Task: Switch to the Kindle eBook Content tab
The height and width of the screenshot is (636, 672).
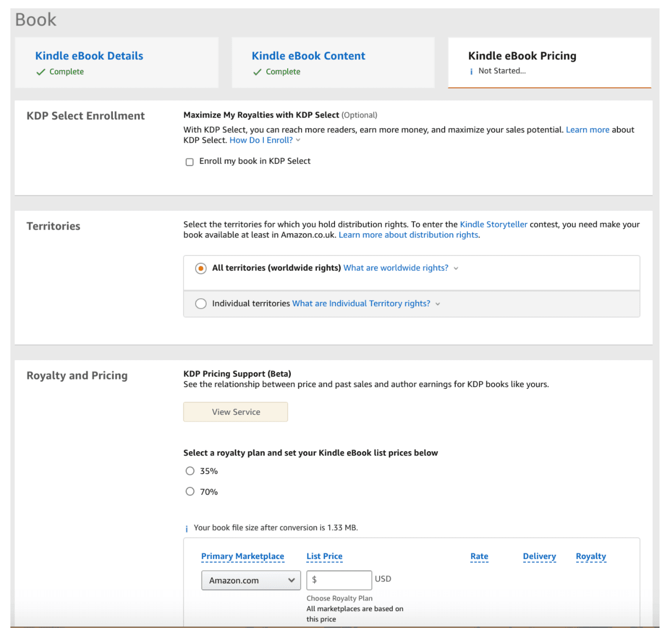Action: (x=308, y=55)
